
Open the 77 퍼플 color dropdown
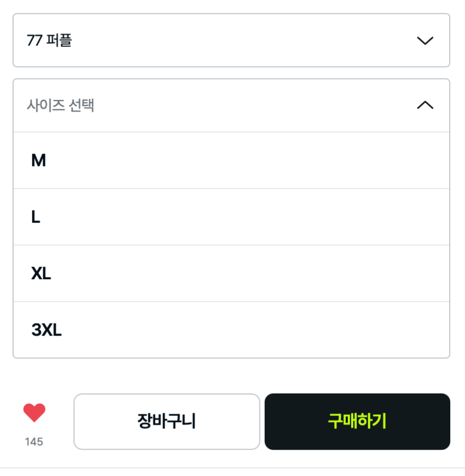coord(231,40)
